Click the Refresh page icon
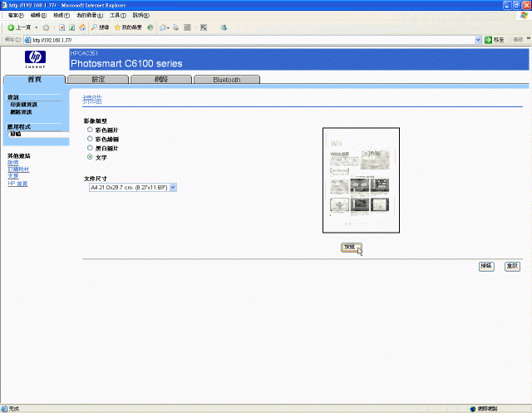 coord(72,27)
